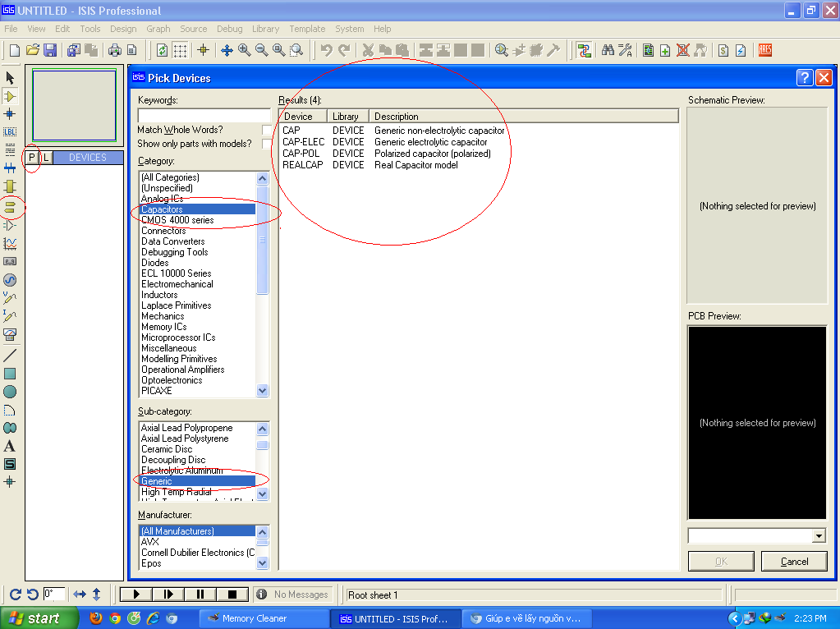Select the Component mode tool

tap(10, 96)
